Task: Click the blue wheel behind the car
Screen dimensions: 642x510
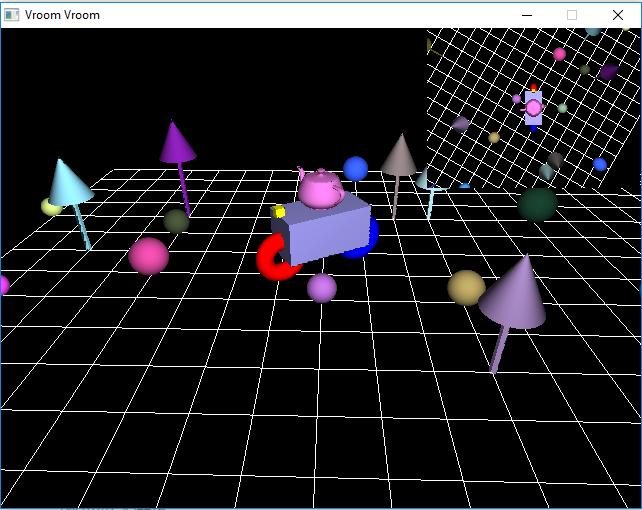Action: [x=364, y=240]
